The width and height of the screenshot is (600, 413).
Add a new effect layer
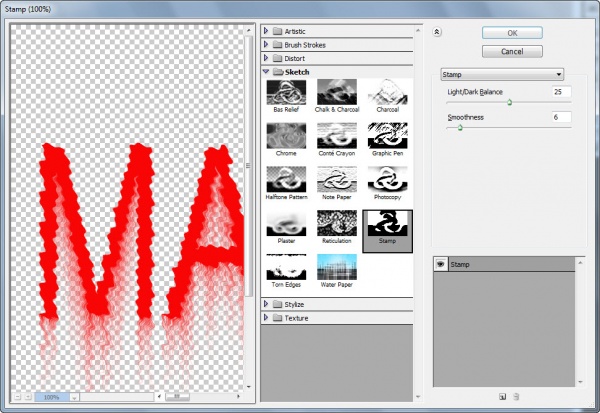click(x=502, y=397)
